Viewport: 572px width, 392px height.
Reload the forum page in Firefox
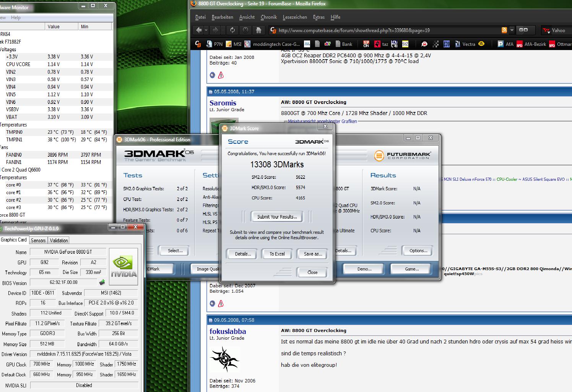coord(232,30)
